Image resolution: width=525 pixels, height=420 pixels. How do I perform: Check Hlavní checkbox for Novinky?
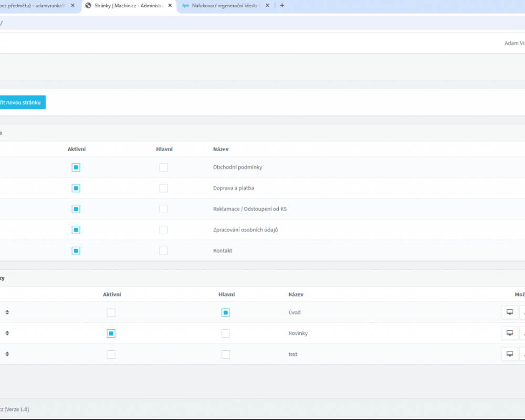click(226, 333)
